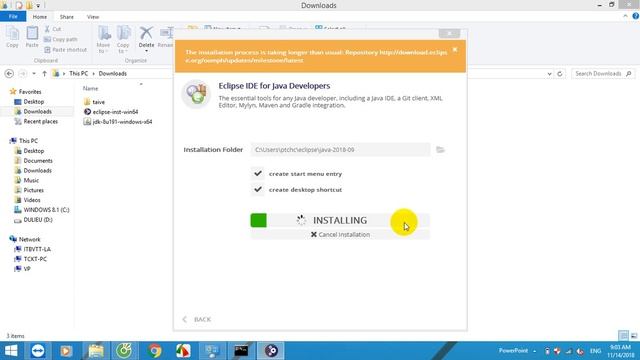640x360 pixels.
Task: Switch to the View ribbon tab
Action: coord(93,17)
